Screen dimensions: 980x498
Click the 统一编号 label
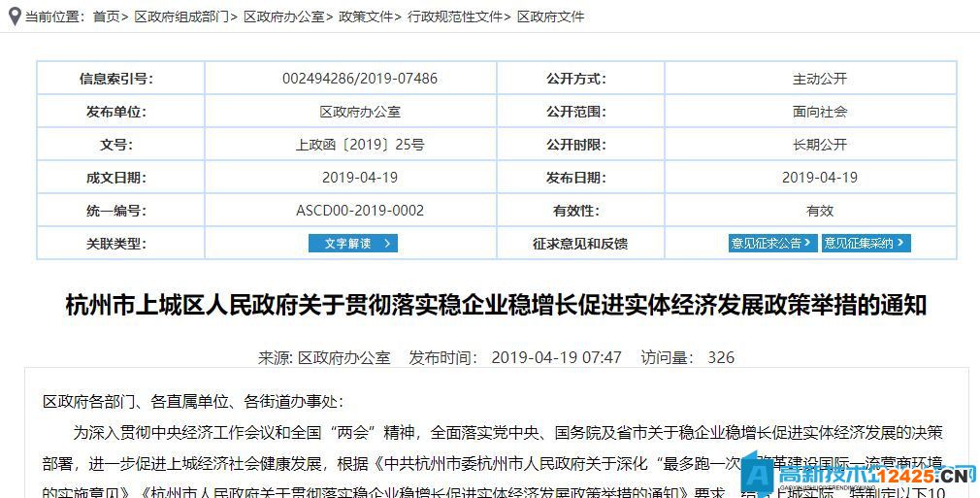116,211
